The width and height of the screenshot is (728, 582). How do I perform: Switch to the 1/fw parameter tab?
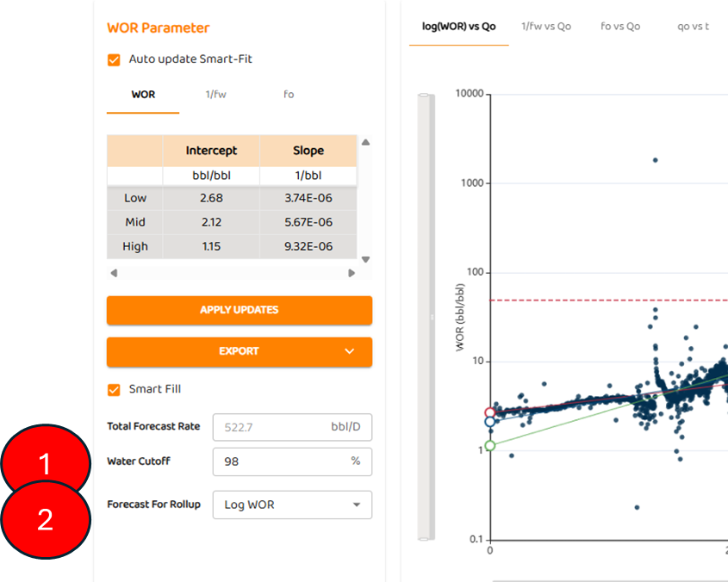(x=215, y=95)
